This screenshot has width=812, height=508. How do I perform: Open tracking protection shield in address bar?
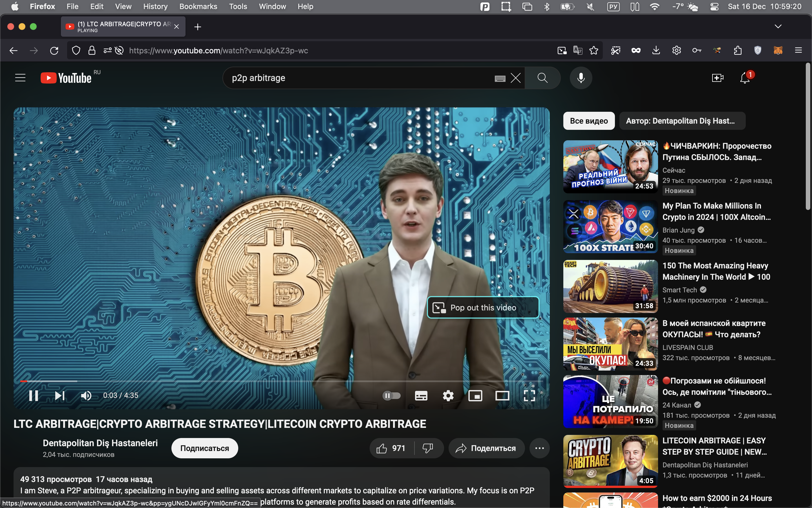[x=76, y=51]
